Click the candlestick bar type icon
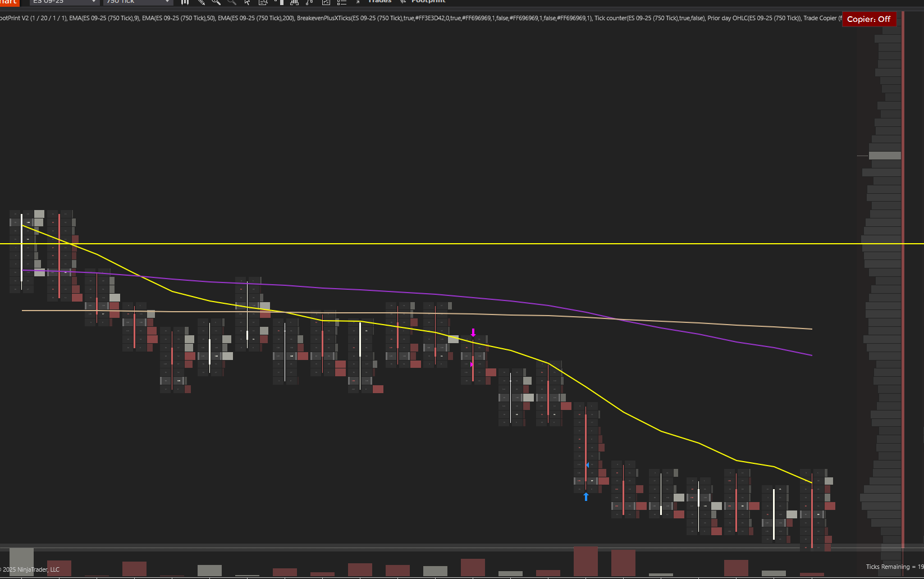Screen dimensions: 924x579 point(185,2)
